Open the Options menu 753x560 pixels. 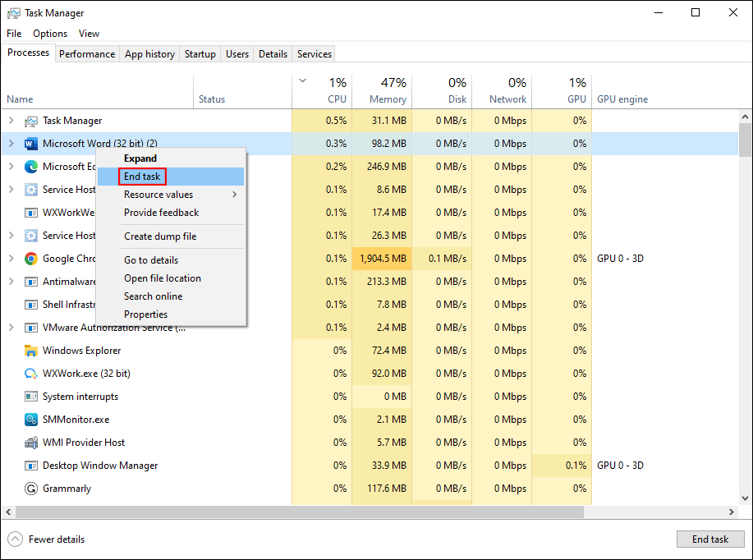(x=49, y=34)
